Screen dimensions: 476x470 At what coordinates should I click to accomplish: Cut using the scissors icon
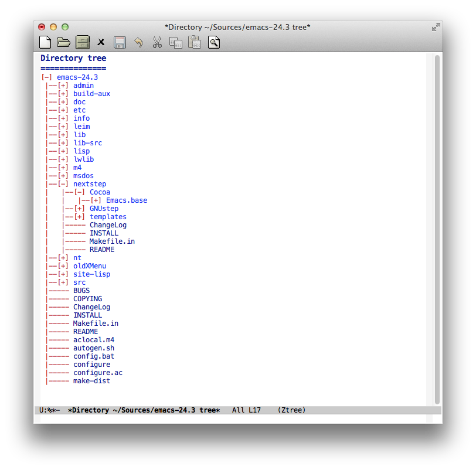[157, 42]
